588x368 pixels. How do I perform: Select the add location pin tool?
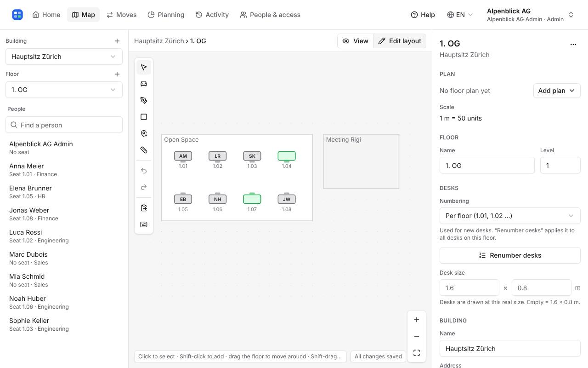[x=144, y=133]
